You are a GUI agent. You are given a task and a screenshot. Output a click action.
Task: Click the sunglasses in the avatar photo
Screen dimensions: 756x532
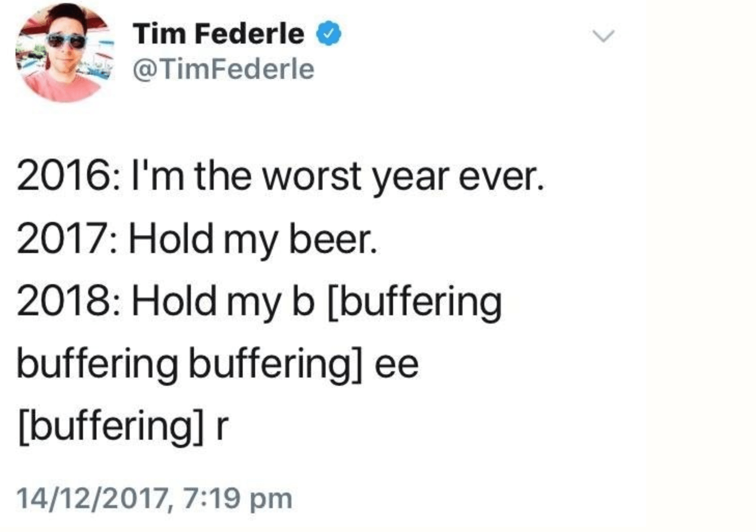click(x=66, y=40)
